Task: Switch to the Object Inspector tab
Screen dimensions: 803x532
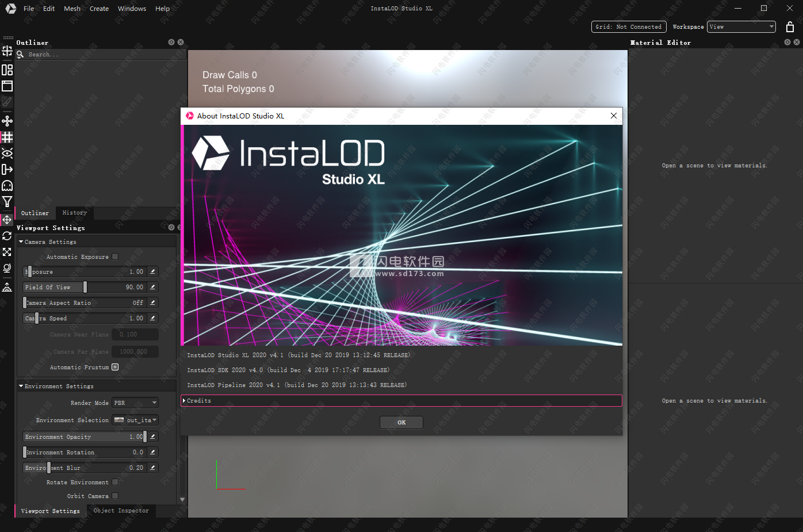Action: point(121,511)
